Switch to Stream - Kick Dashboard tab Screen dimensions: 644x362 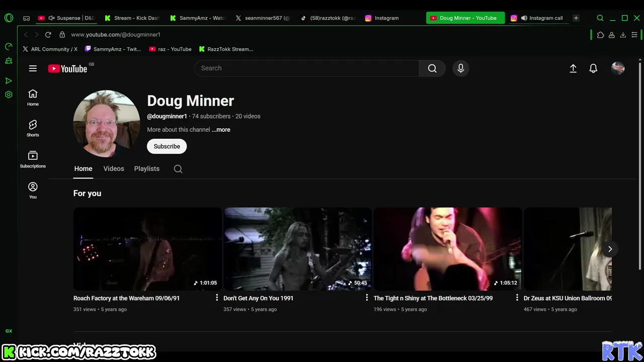132,18
